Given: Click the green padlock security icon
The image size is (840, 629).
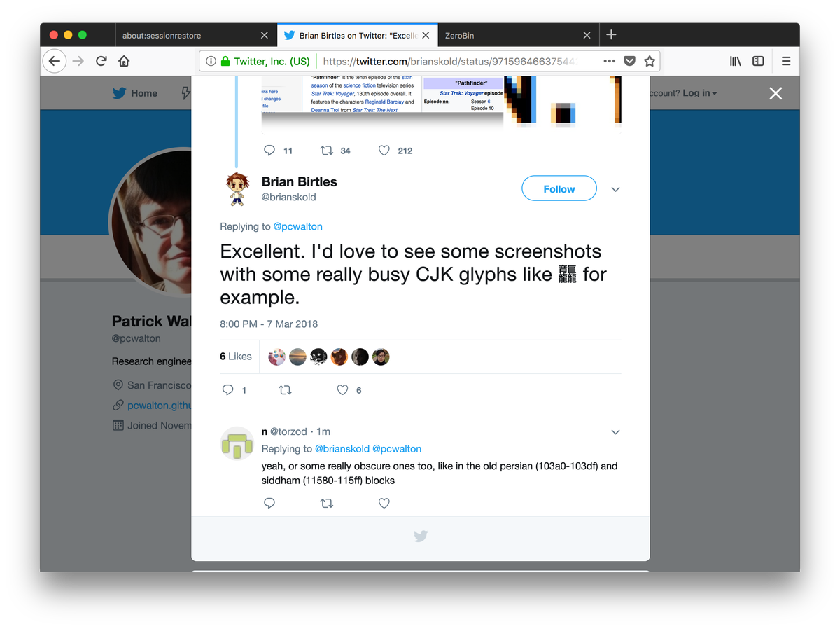Looking at the screenshot, I should tap(225, 62).
